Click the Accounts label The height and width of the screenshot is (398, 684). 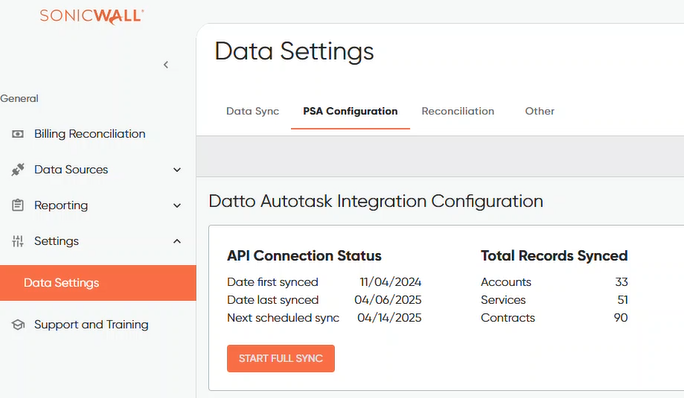pyautogui.click(x=506, y=282)
